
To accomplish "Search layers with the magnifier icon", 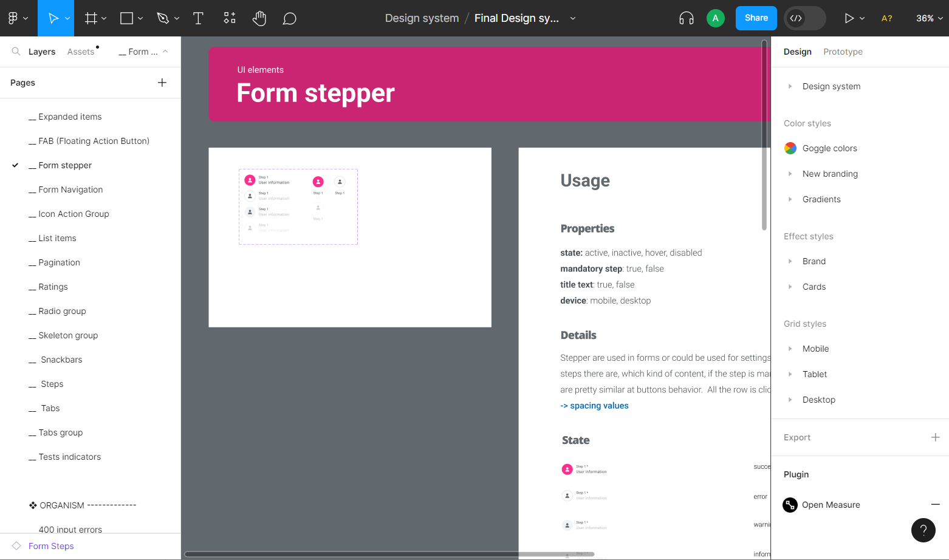I will (x=16, y=52).
